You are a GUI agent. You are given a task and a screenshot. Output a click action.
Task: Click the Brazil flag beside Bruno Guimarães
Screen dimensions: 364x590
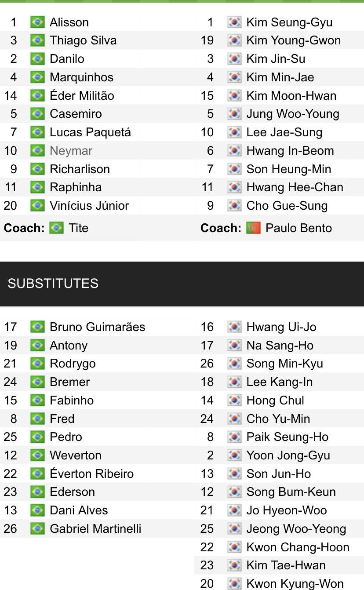(37, 327)
